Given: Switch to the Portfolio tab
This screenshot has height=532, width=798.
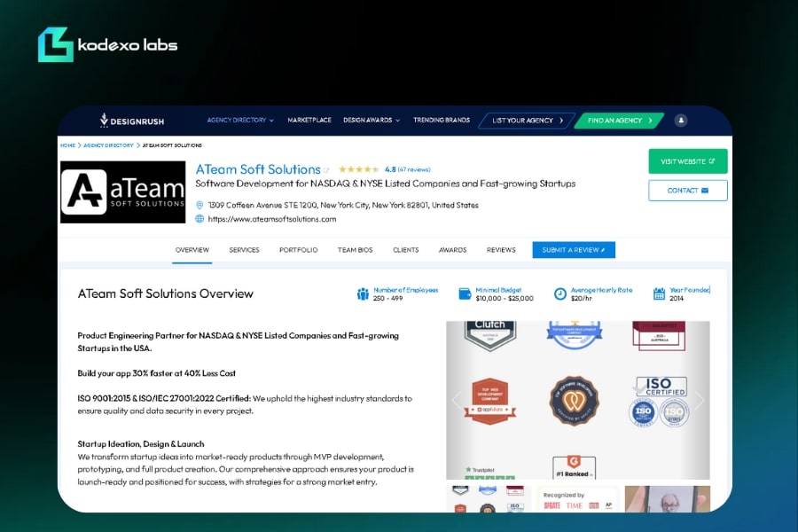Looking at the screenshot, I should (298, 250).
